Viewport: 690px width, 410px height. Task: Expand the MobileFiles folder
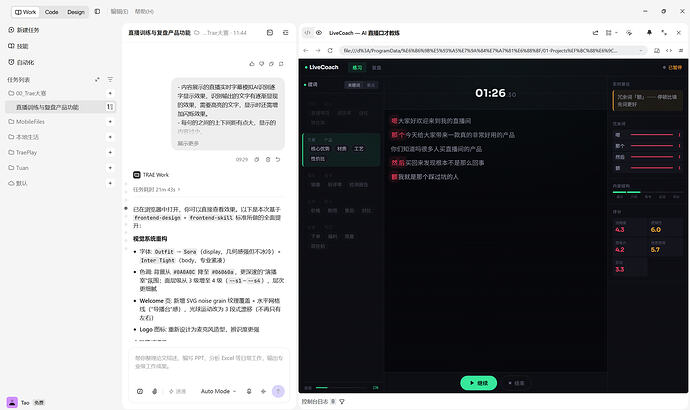pos(26,121)
